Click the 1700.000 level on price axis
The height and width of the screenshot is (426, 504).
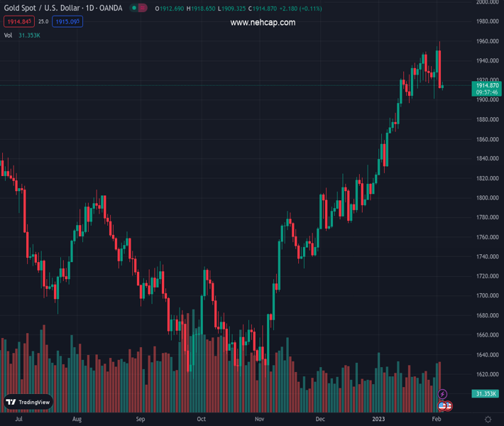click(486, 295)
